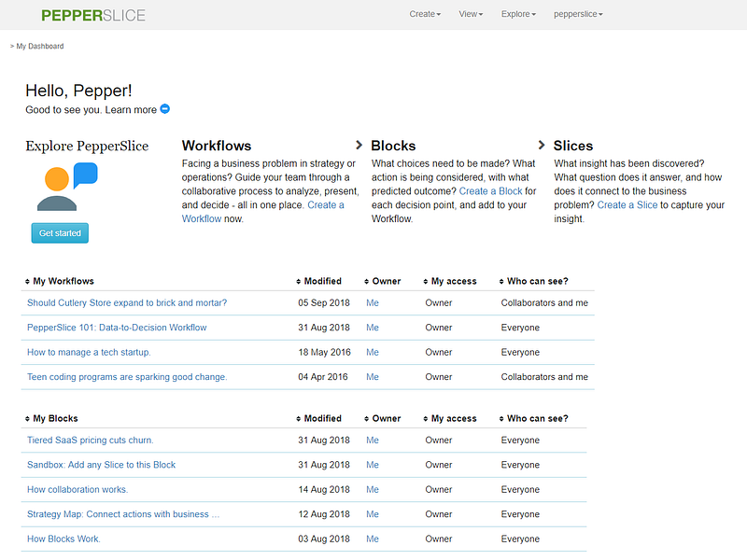Sort blocks table by Who can see?
This screenshot has height=560, width=747.
[533, 418]
